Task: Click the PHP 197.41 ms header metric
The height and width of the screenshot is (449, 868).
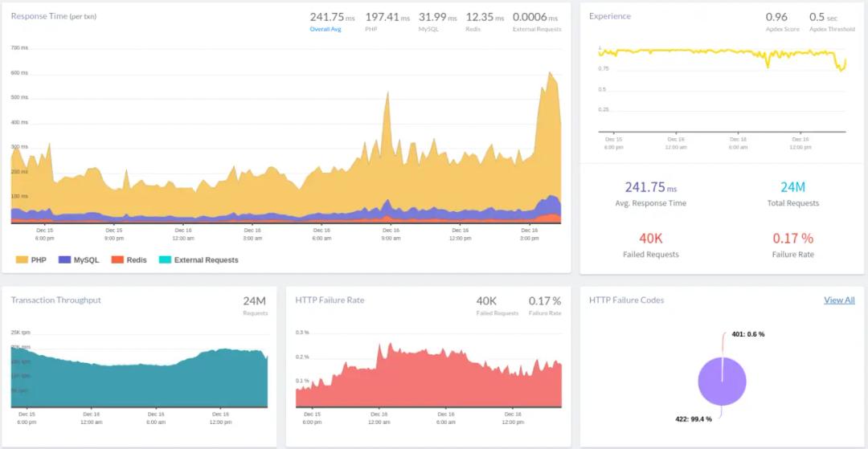Action: [387, 17]
